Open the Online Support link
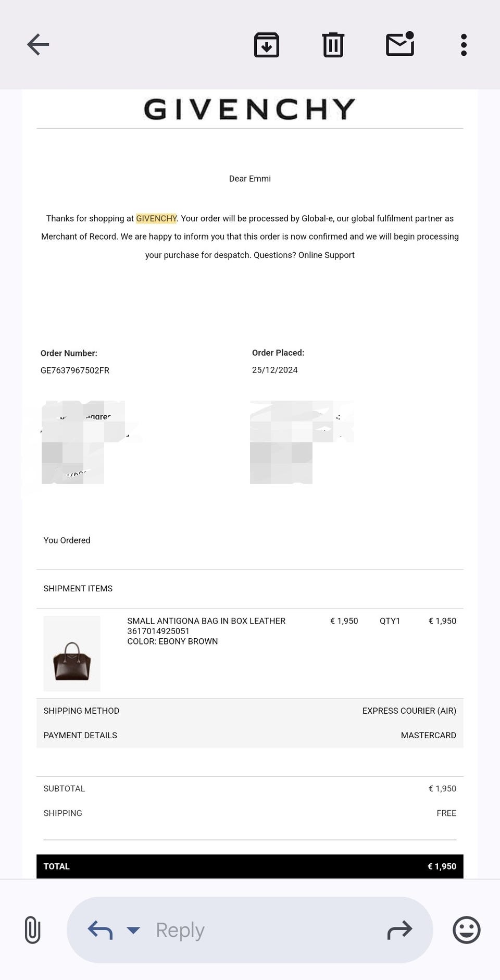500x980 pixels. pyautogui.click(x=326, y=255)
